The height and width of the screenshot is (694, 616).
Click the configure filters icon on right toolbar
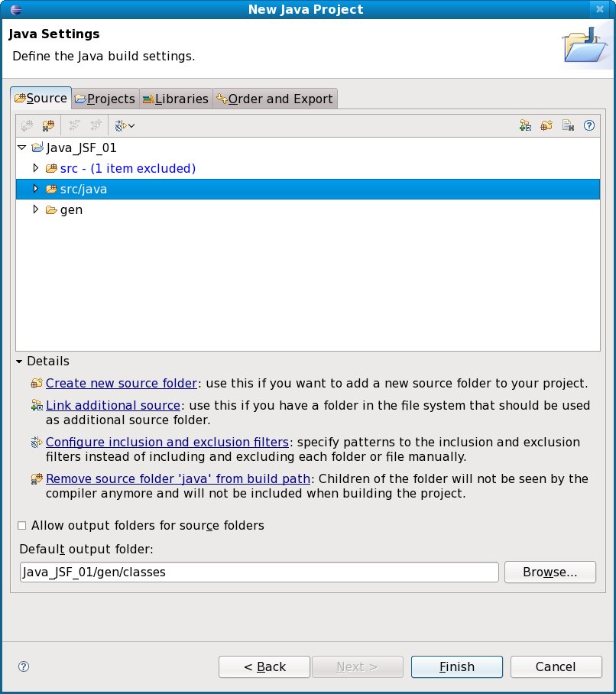568,125
